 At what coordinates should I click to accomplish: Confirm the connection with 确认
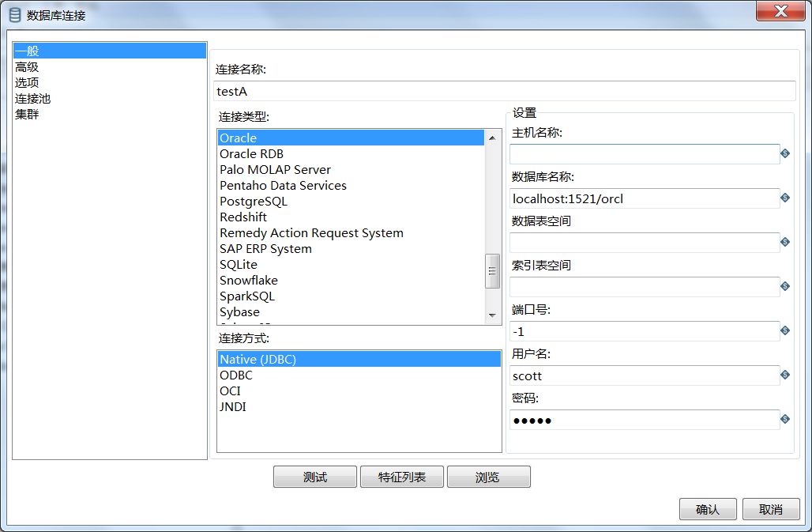[x=707, y=508]
